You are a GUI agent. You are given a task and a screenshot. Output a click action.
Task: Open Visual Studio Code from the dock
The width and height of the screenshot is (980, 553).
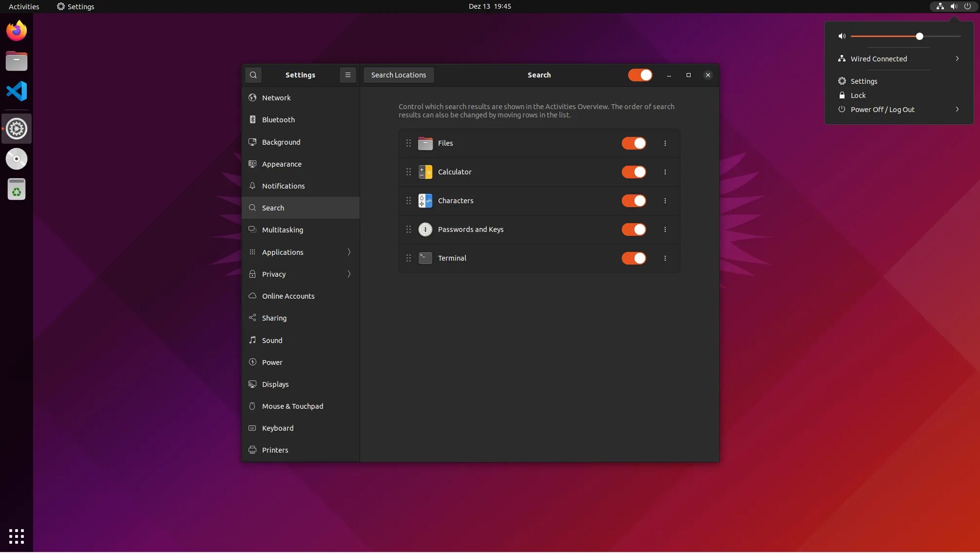(17, 91)
